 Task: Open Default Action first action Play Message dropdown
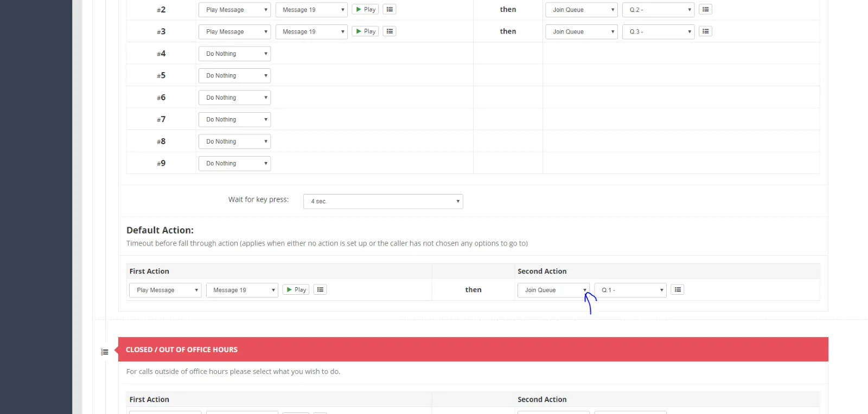pos(165,290)
